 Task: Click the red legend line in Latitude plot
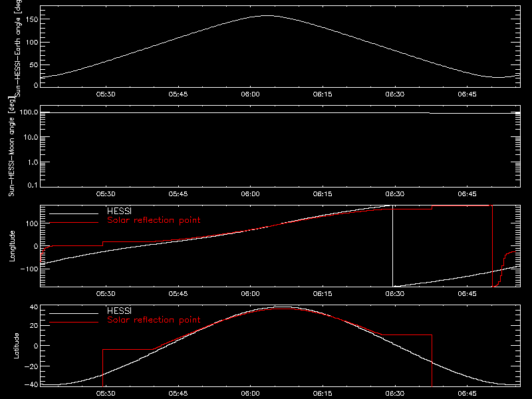click(74, 323)
